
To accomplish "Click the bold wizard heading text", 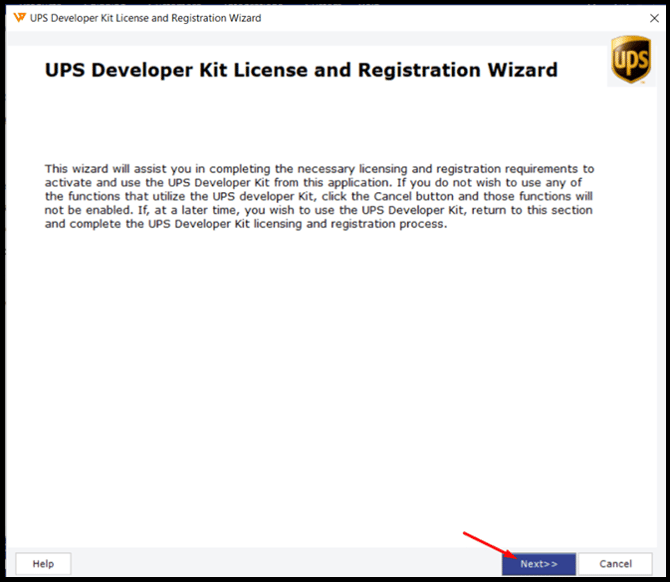I will [301, 70].
